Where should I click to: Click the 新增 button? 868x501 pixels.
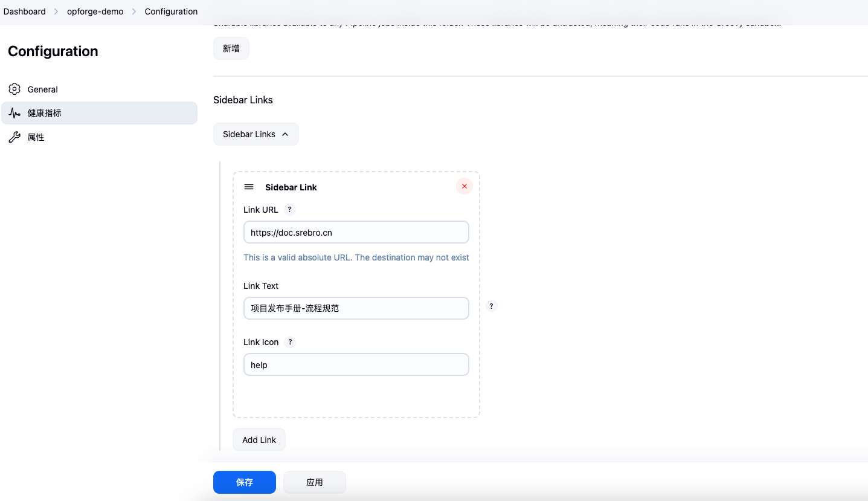point(231,48)
